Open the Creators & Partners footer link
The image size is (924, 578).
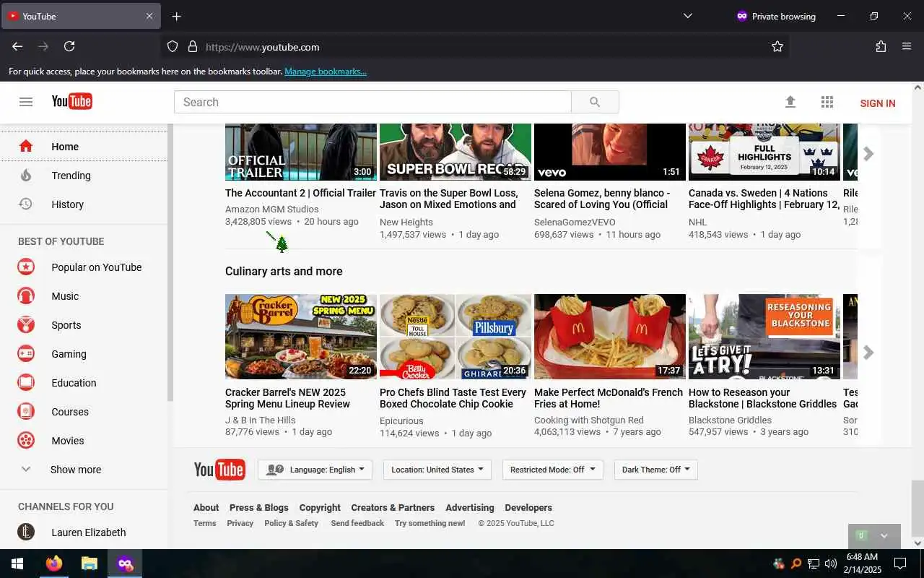point(393,507)
